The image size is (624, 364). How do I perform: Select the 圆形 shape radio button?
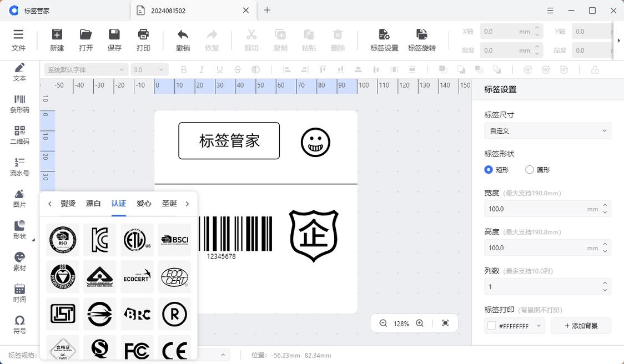529,170
